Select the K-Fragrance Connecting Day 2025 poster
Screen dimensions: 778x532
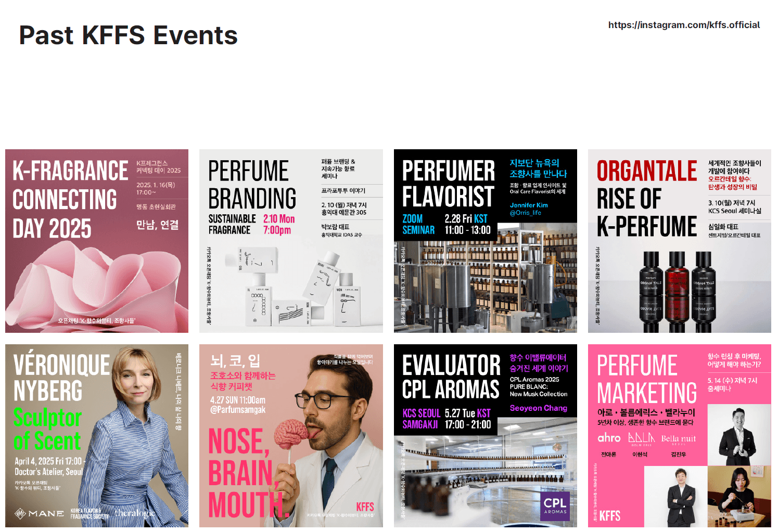pyautogui.click(x=97, y=241)
